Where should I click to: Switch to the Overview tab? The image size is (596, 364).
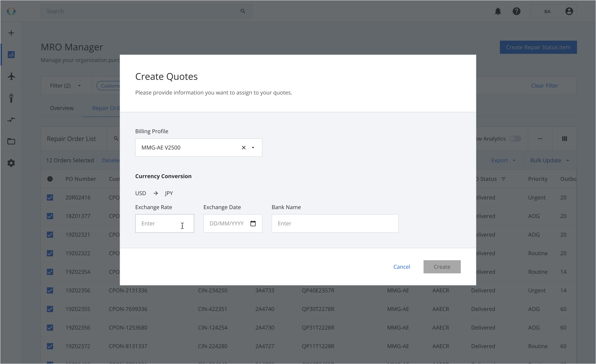[x=62, y=108]
